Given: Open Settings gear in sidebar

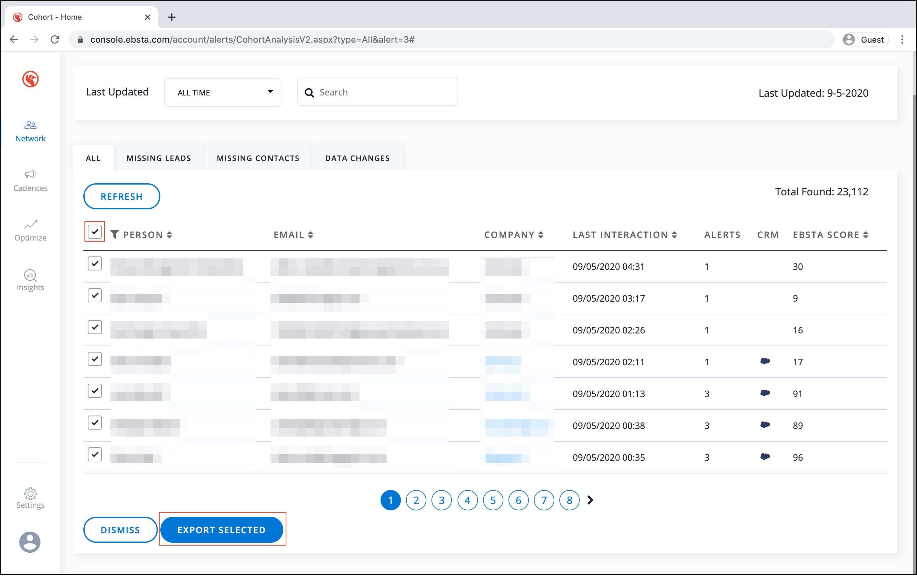Looking at the screenshot, I should 30,494.
